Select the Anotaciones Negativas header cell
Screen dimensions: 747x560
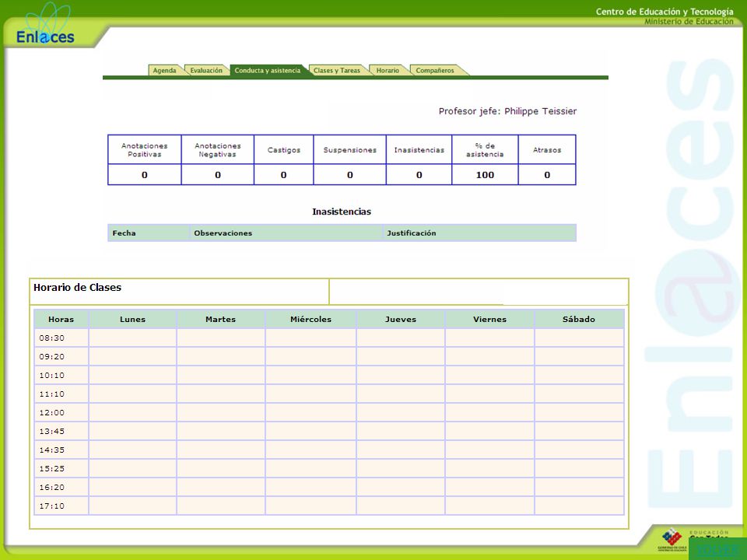click(218, 149)
